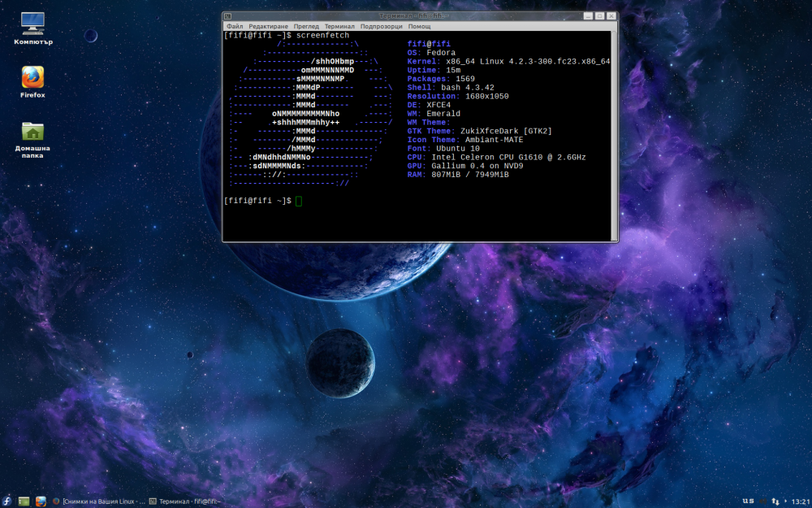Screen dimensions: 812x508
Task: Close the terminal window
Action: point(611,16)
